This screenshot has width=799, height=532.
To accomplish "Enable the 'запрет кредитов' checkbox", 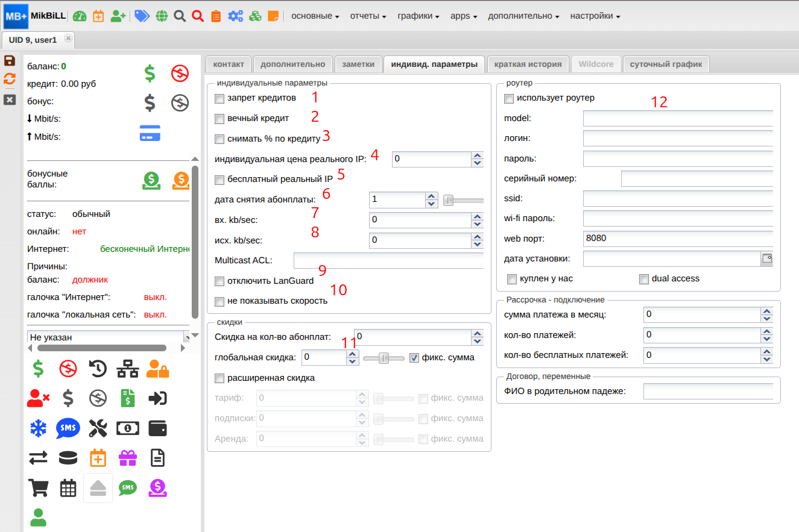I will [x=219, y=98].
